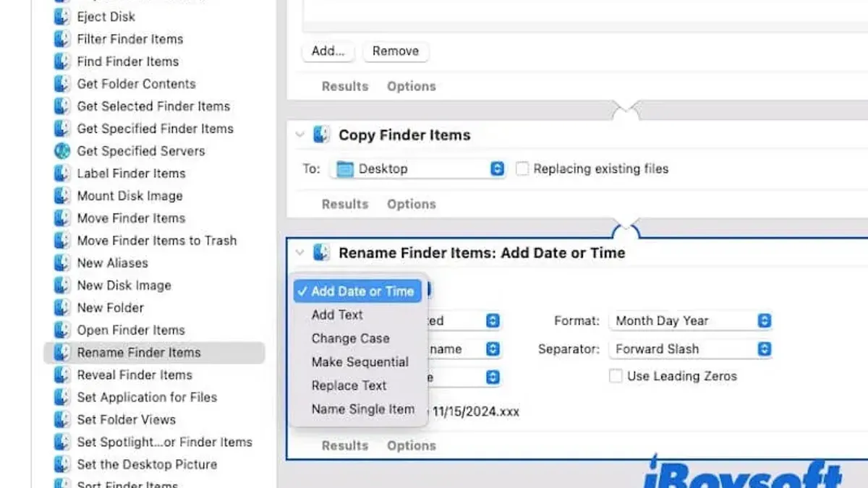Click the Finder icon in Copy Finder Items header
Screen dimensions: 868x488
321,135
